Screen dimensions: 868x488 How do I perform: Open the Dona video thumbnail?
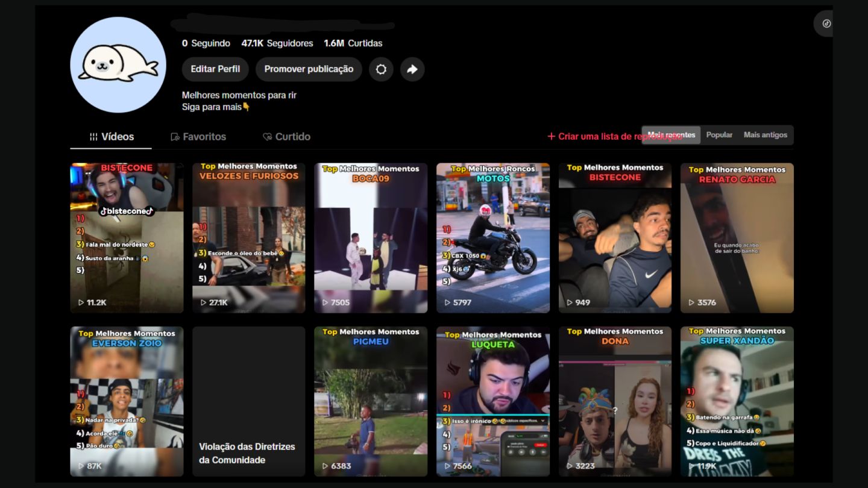point(615,402)
